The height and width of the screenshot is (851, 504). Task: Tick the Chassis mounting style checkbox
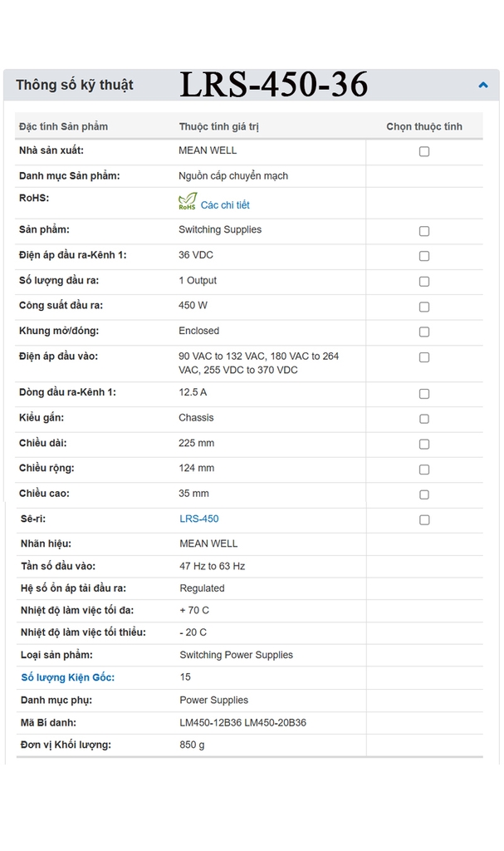click(x=424, y=419)
